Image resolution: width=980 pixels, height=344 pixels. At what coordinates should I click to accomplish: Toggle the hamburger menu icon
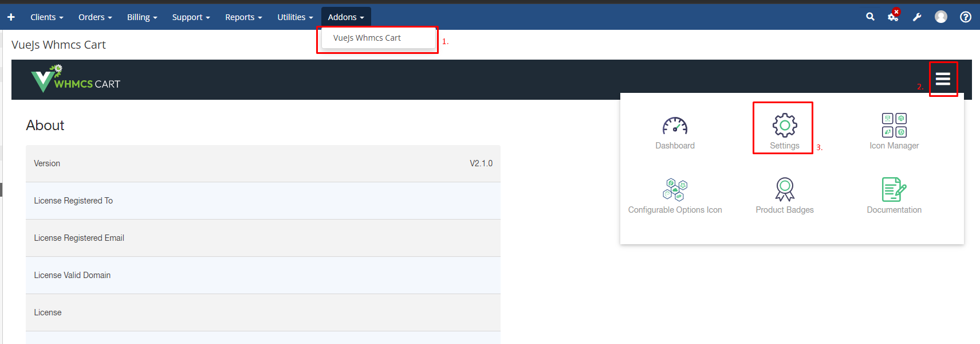(x=943, y=79)
